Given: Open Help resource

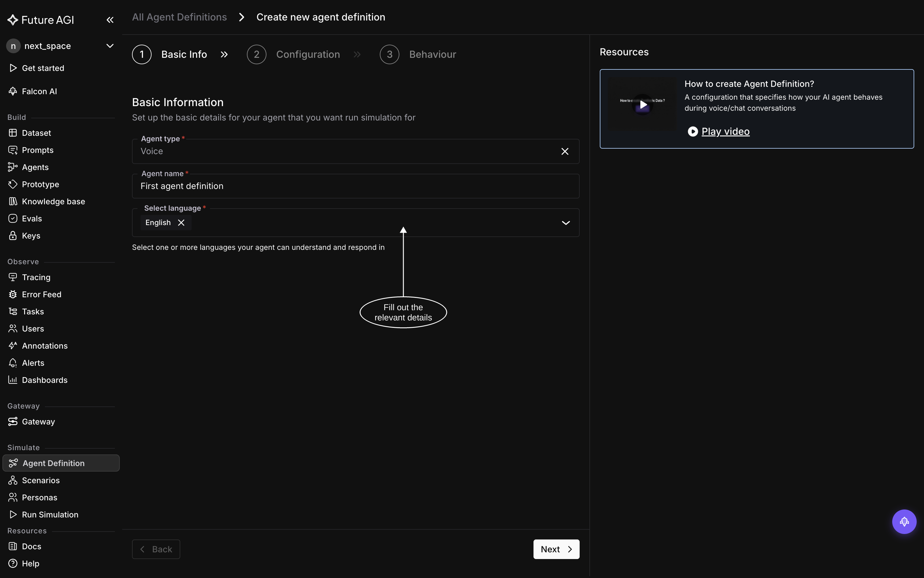Looking at the screenshot, I should [31, 564].
